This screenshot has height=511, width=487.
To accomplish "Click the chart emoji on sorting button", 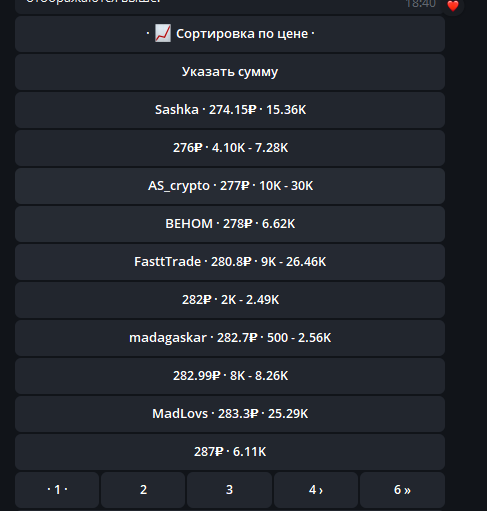I will tap(163, 33).
